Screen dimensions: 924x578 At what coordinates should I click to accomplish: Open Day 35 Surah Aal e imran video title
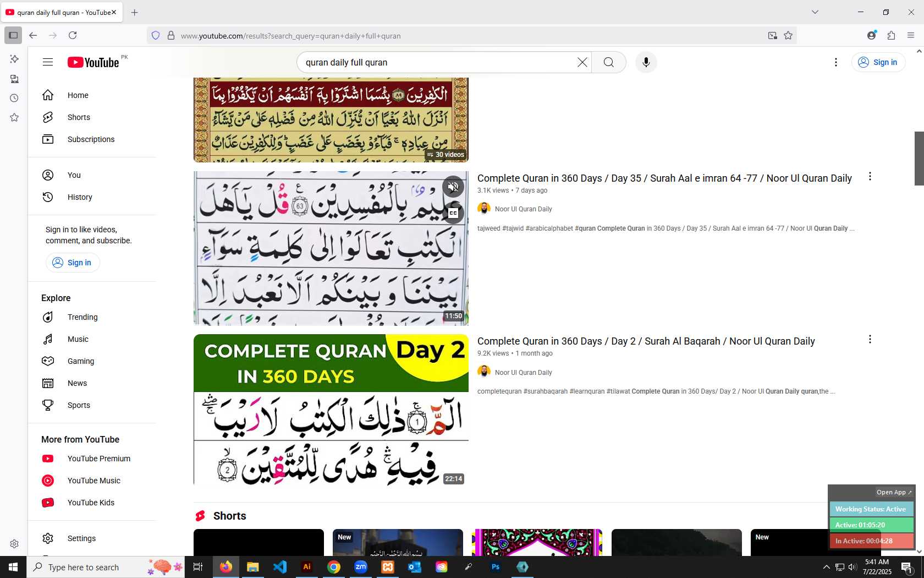664,178
